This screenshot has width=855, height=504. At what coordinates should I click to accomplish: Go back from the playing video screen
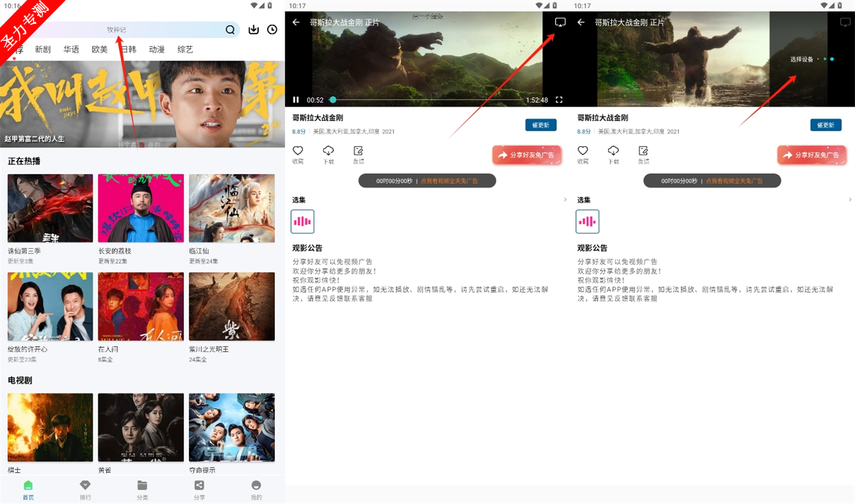(296, 22)
